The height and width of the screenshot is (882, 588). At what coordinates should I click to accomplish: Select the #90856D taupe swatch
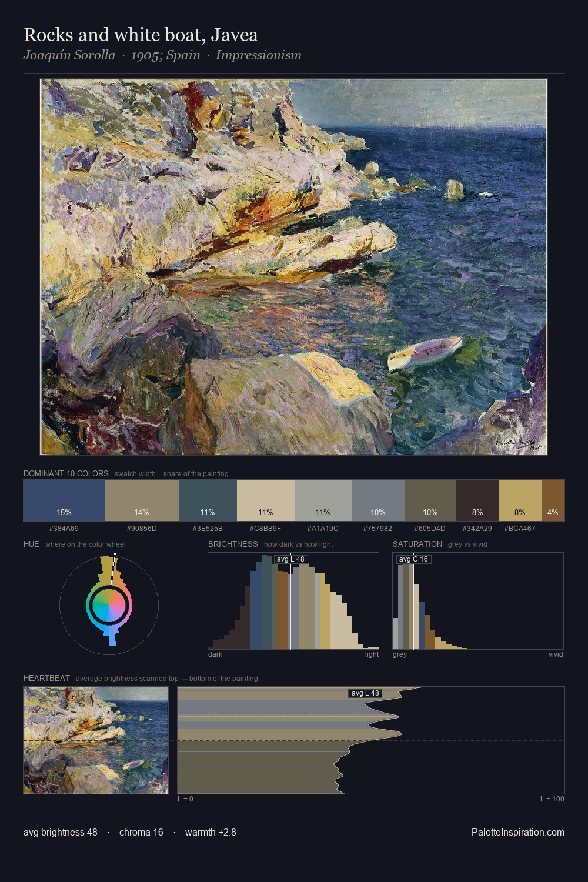[142, 500]
